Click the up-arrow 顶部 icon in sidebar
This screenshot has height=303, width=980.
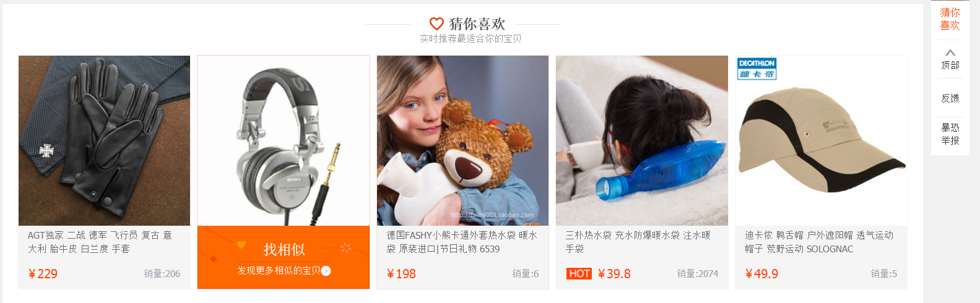[950, 53]
